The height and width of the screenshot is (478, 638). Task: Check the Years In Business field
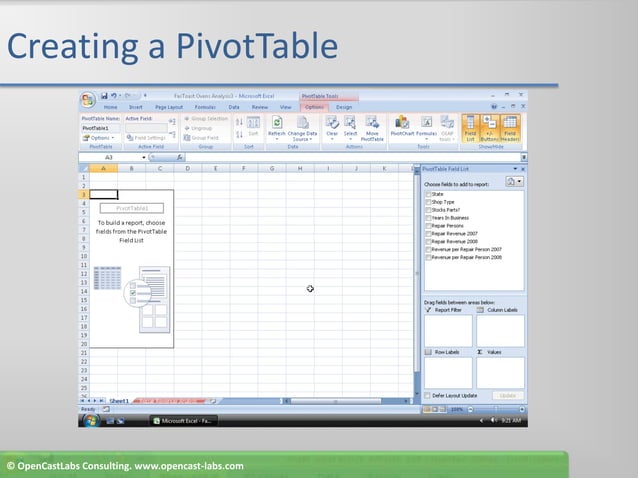pyautogui.click(x=428, y=218)
